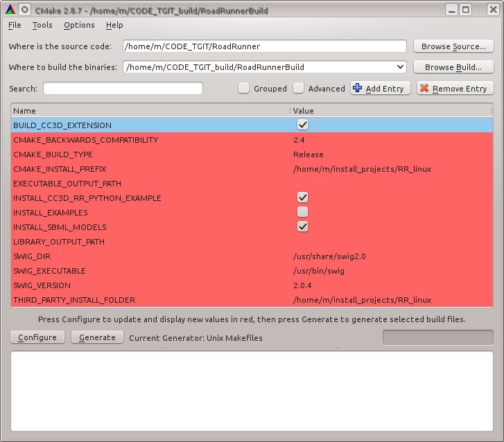This screenshot has height=442, width=504.
Task: Disable INSTALL_SBML_MODELS checkbox
Action: point(302,227)
